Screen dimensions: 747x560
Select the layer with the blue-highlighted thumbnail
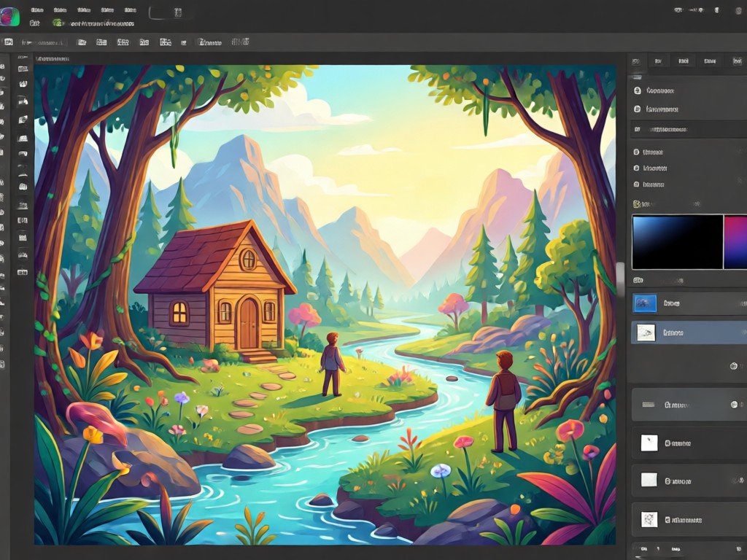pyautogui.click(x=689, y=303)
